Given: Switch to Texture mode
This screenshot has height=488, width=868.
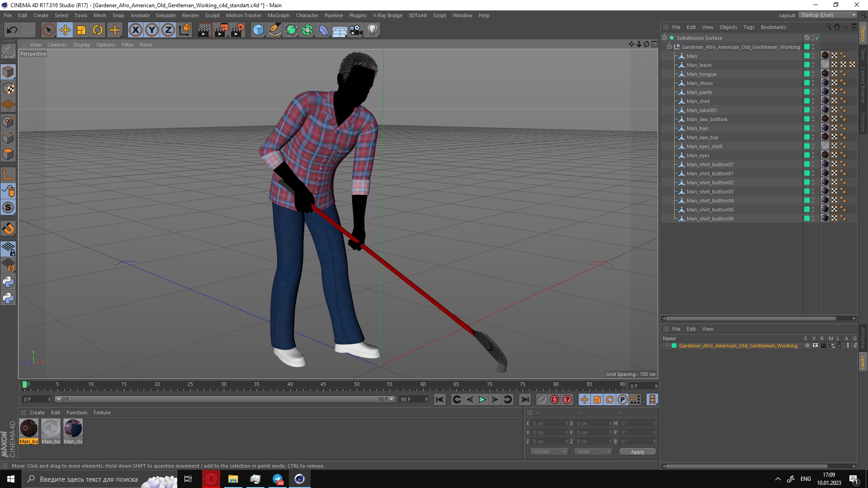Looking at the screenshot, I should pos(8,89).
